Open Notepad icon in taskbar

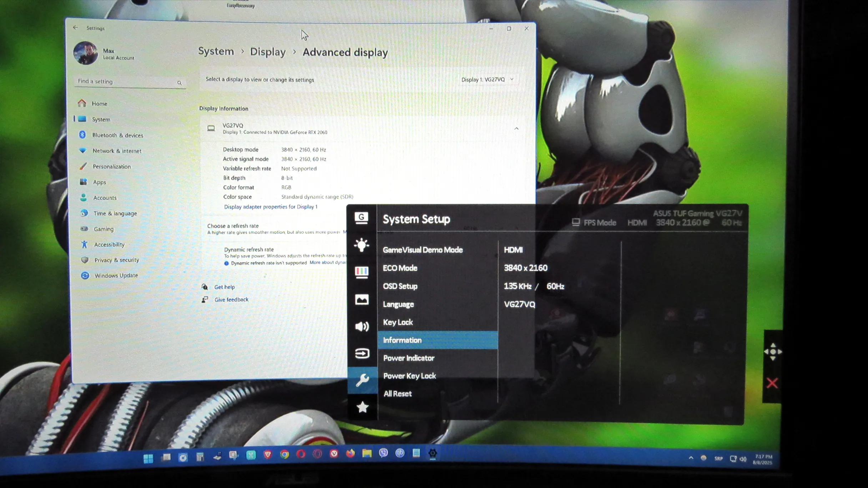tap(416, 453)
